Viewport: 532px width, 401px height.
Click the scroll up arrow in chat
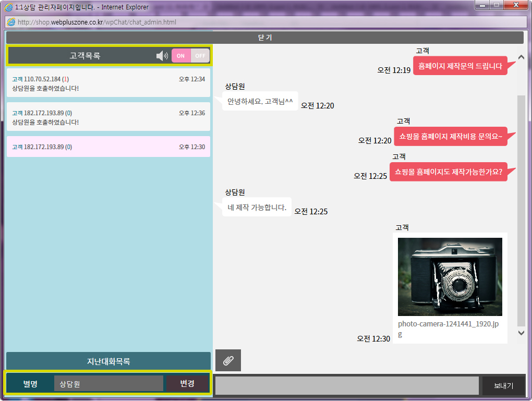(521, 58)
